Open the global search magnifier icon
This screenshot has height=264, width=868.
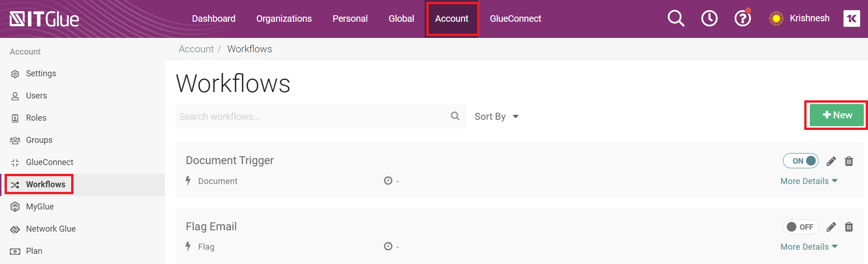676,18
